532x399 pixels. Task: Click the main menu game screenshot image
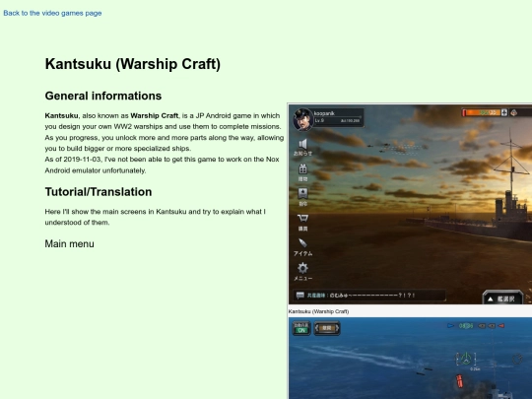(x=410, y=204)
